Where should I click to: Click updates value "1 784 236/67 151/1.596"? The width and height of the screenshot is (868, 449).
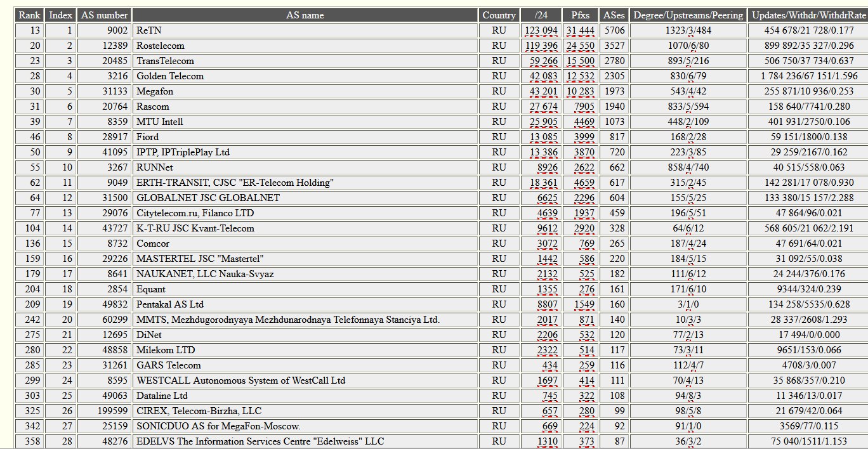(809, 76)
